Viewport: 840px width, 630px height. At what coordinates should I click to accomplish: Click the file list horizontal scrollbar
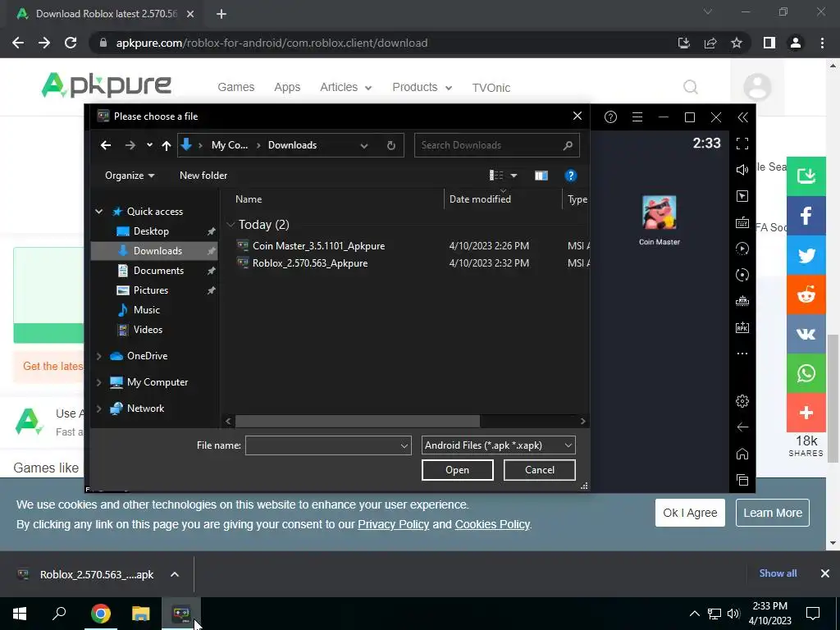coord(358,421)
